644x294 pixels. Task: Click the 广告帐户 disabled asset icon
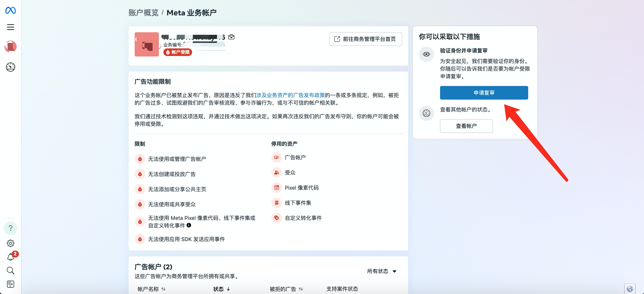point(276,157)
